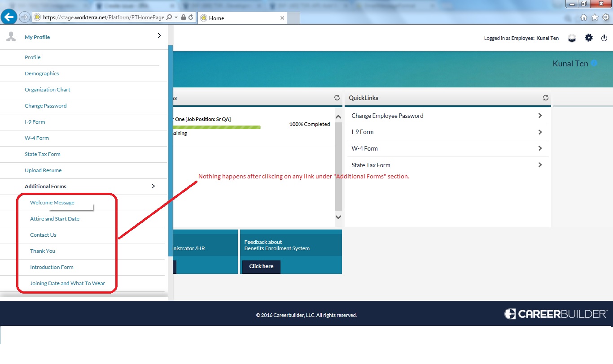
Task: Expand the My Profile menu chevron
Action: pyautogui.click(x=159, y=35)
